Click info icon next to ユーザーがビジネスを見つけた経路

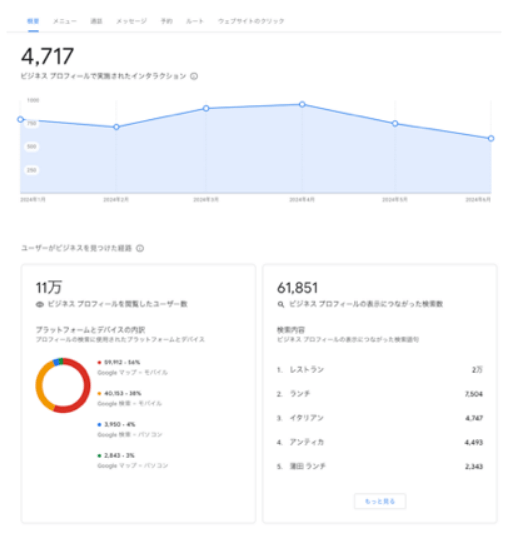140,248
